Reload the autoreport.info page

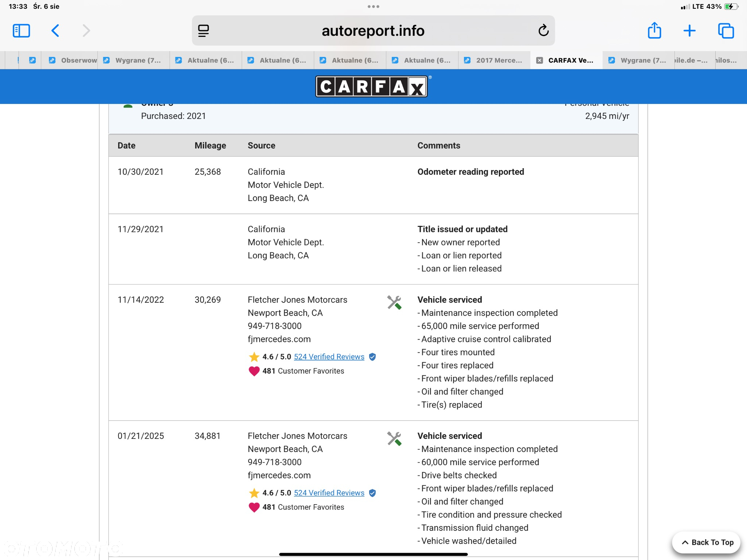click(543, 31)
